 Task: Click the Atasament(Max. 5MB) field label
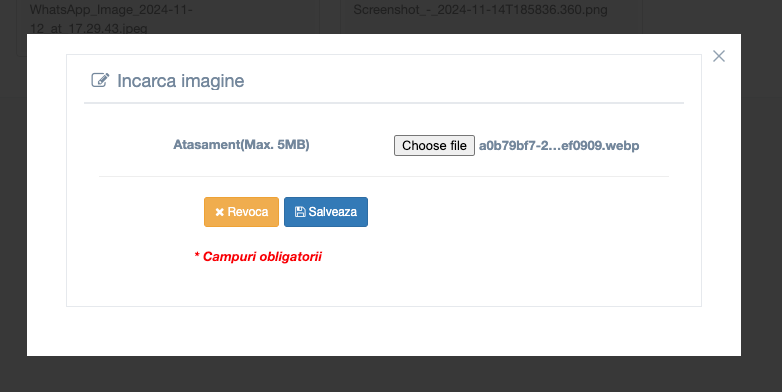pyautogui.click(x=241, y=145)
